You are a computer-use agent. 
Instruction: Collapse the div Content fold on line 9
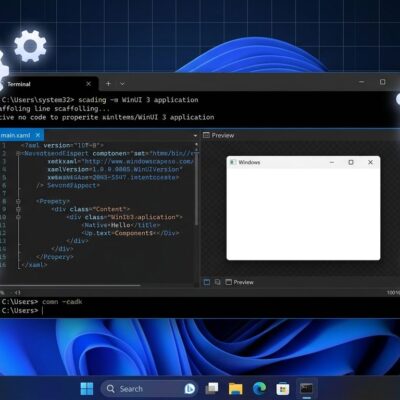[18, 209]
